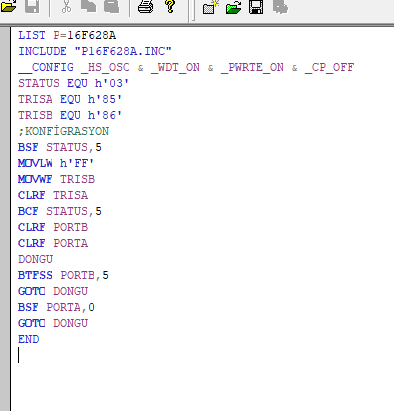Print the file using the printer icon

(x=146, y=7)
